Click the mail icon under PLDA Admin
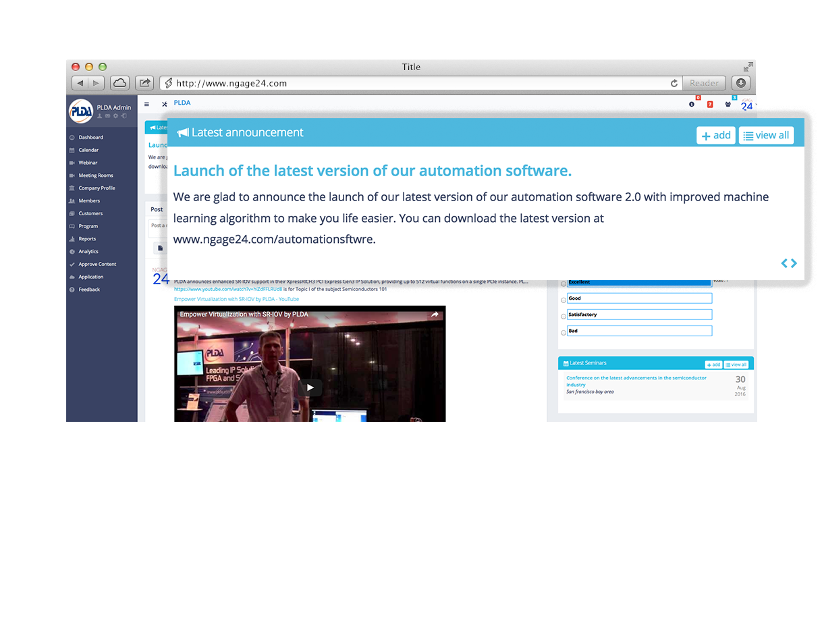This screenshot has width=822, height=644. [x=107, y=116]
